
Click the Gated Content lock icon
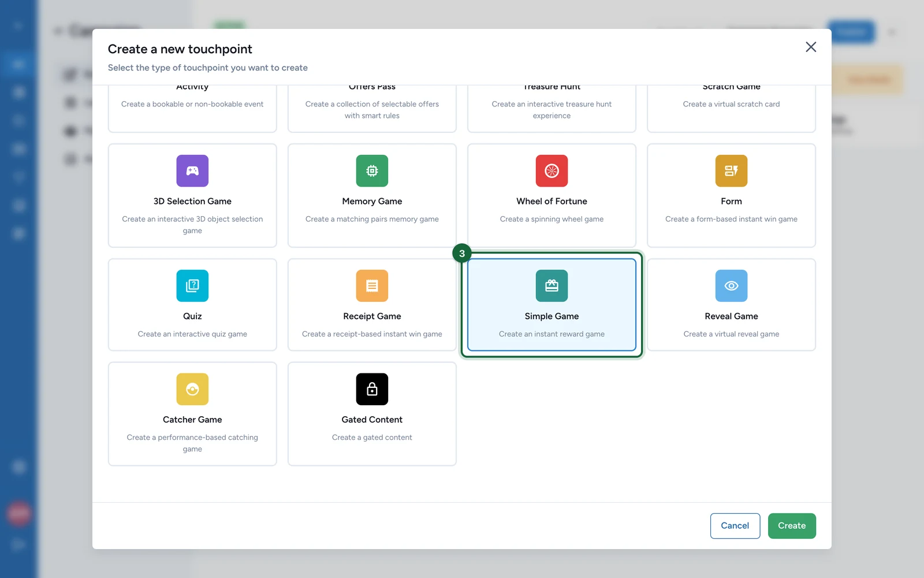coord(372,389)
